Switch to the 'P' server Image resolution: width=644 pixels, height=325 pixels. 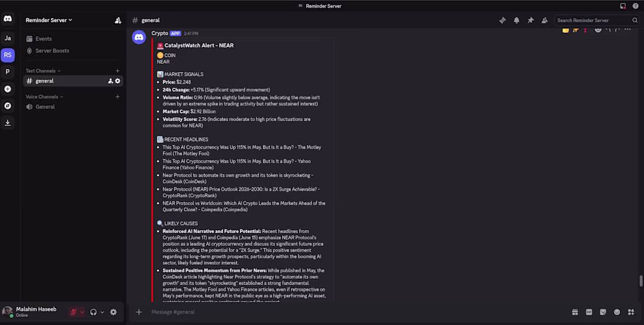[8, 72]
